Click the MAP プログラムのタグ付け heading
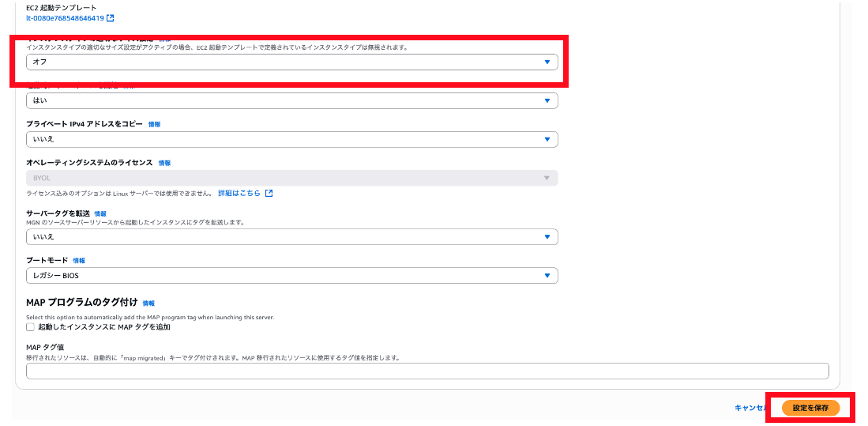Screen dimensions: 868x426 (x=82, y=303)
